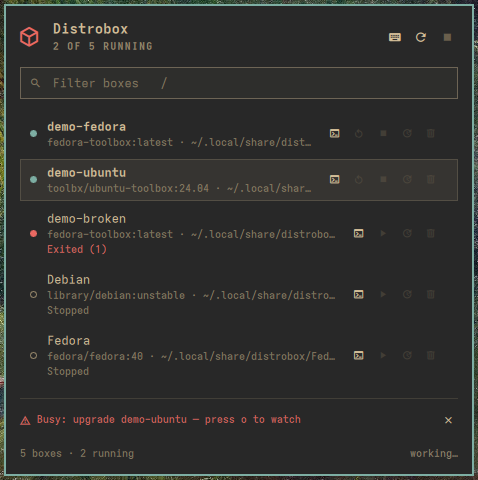This screenshot has height=480, width=478.
Task: Upgrade the demo-fedora box
Action: pos(407,133)
